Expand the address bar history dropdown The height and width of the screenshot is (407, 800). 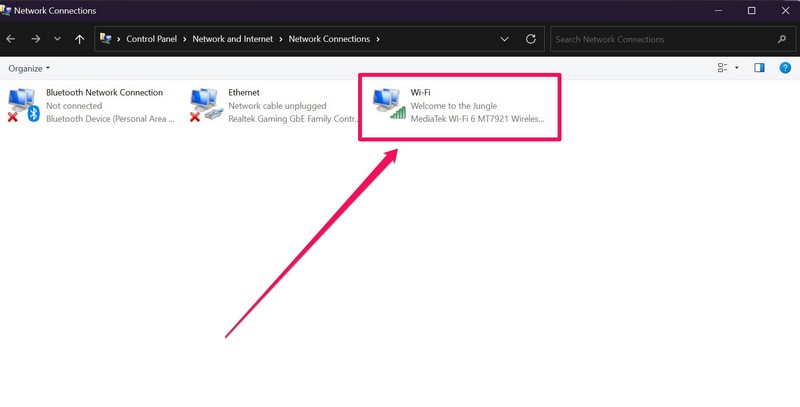(505, 39)
